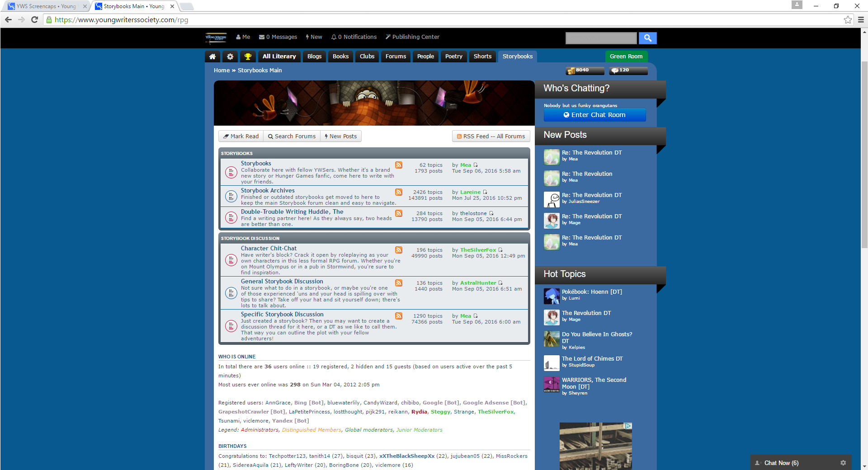Click the RSS icon for Character Chit-Chat

click(399, 250)
